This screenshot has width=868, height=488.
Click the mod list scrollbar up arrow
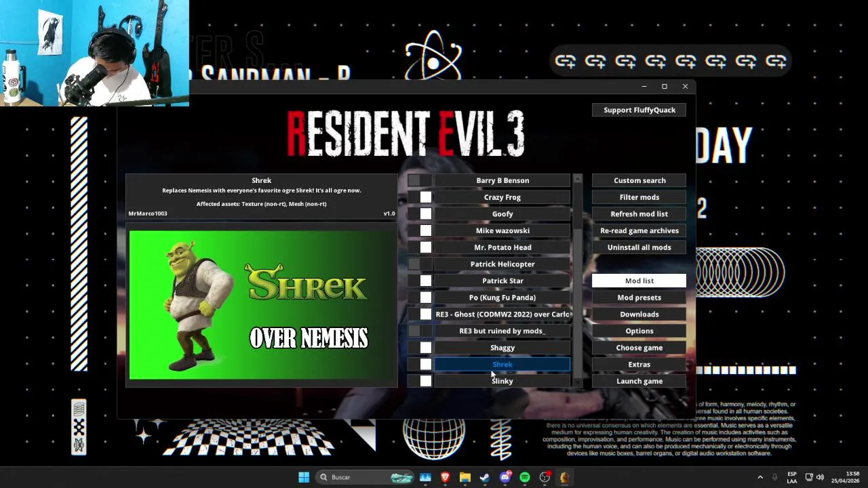[578, 179]
